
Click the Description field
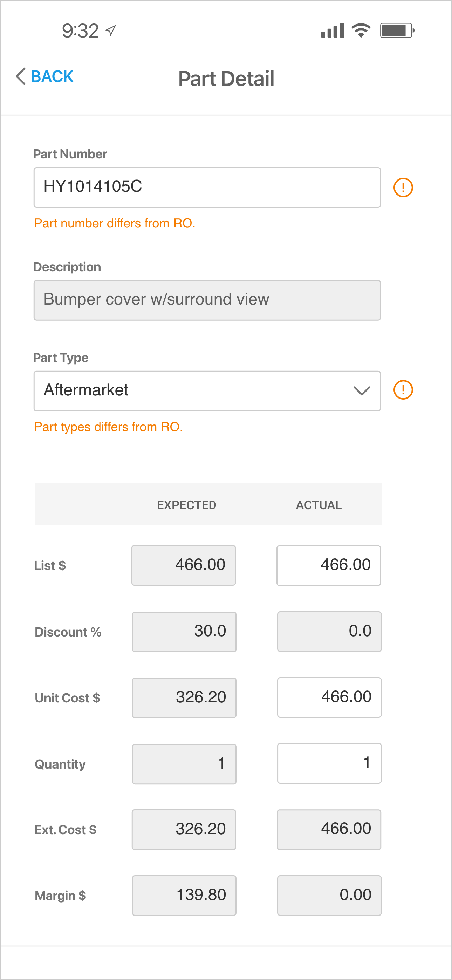(207, 300)
